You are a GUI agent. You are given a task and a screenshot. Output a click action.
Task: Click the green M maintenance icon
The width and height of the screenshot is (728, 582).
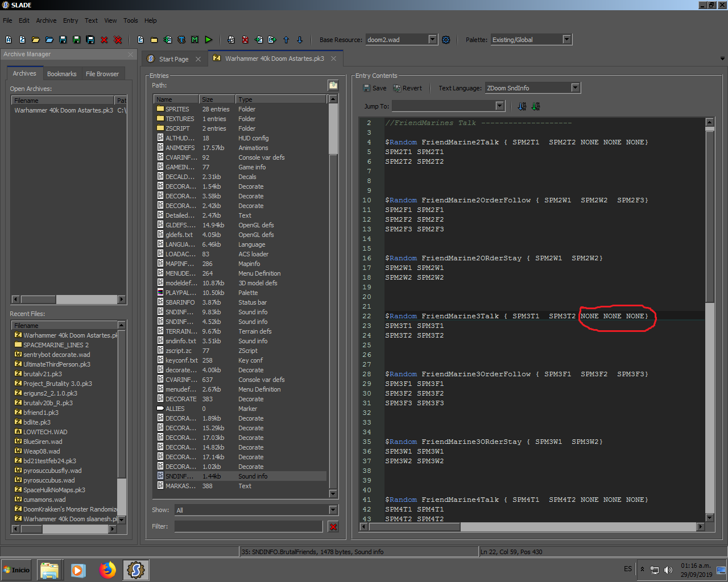pyautogui.click(x=195, y=40)
